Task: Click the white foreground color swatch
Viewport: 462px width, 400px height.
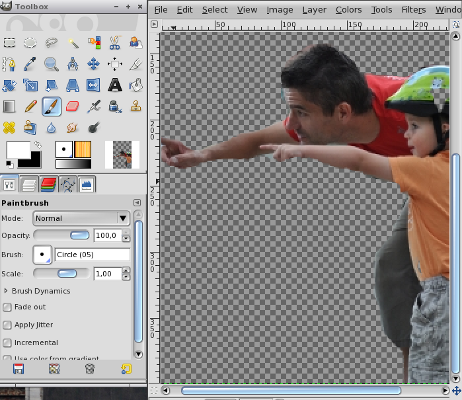Action: (17, 150)
